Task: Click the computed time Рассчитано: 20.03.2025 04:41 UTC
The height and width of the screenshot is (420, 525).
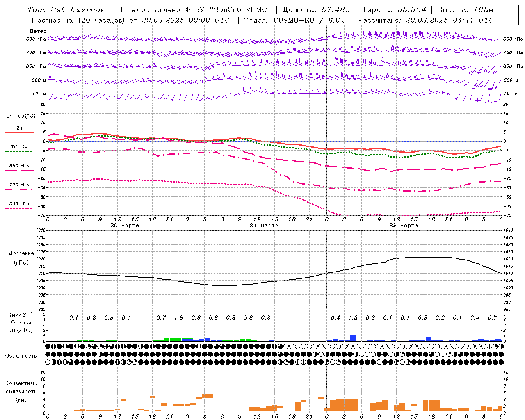Action: (426, 20)
